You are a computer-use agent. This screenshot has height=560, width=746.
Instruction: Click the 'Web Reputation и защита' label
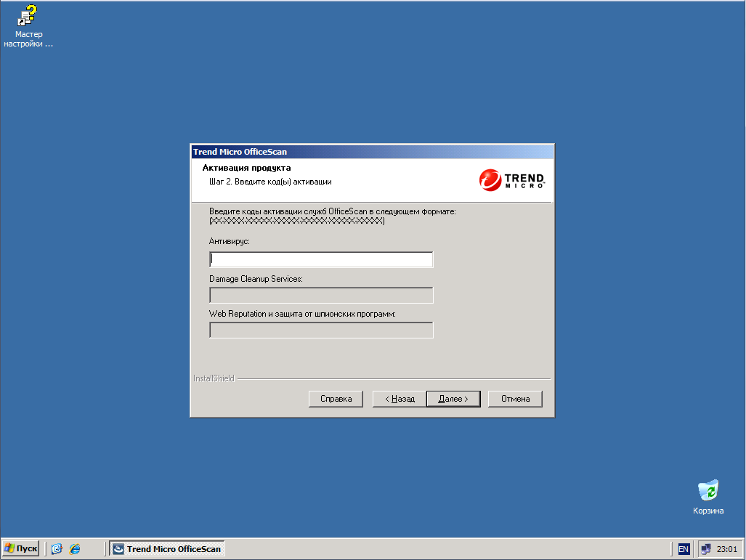coord(302,314)
